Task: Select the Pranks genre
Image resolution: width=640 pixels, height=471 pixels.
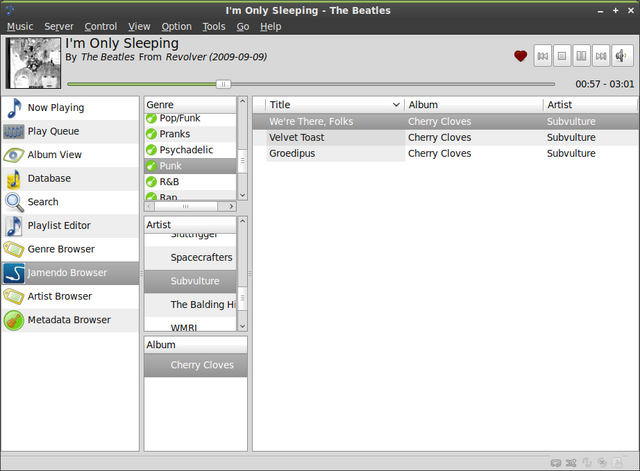Action: 190,134
